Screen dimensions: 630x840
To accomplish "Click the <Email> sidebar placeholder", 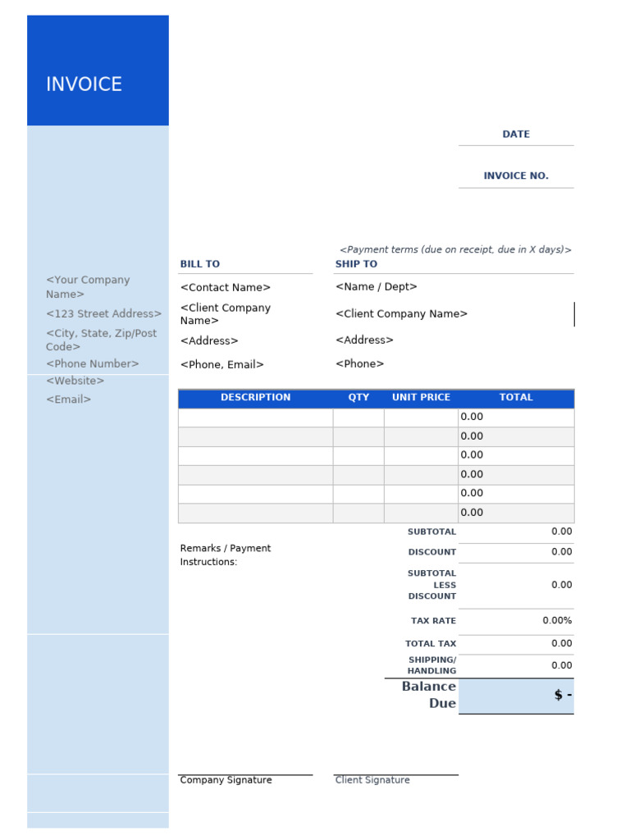I will pos(69,399).
